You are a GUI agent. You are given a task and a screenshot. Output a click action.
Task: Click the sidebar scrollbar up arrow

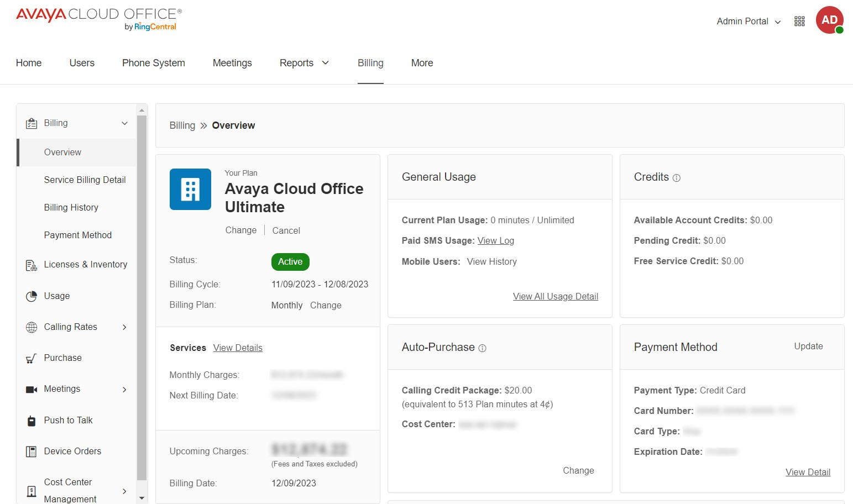pos(142,110)
